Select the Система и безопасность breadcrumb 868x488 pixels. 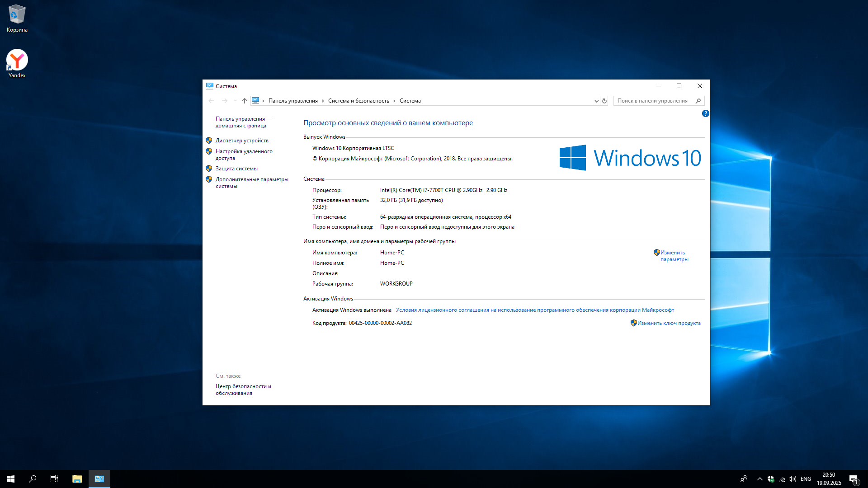359,101
